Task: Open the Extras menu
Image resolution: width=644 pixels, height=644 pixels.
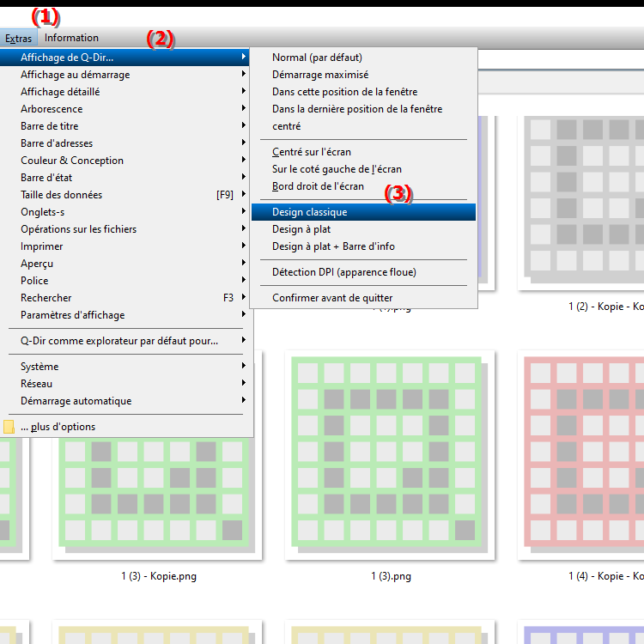Action: (19, 38)
